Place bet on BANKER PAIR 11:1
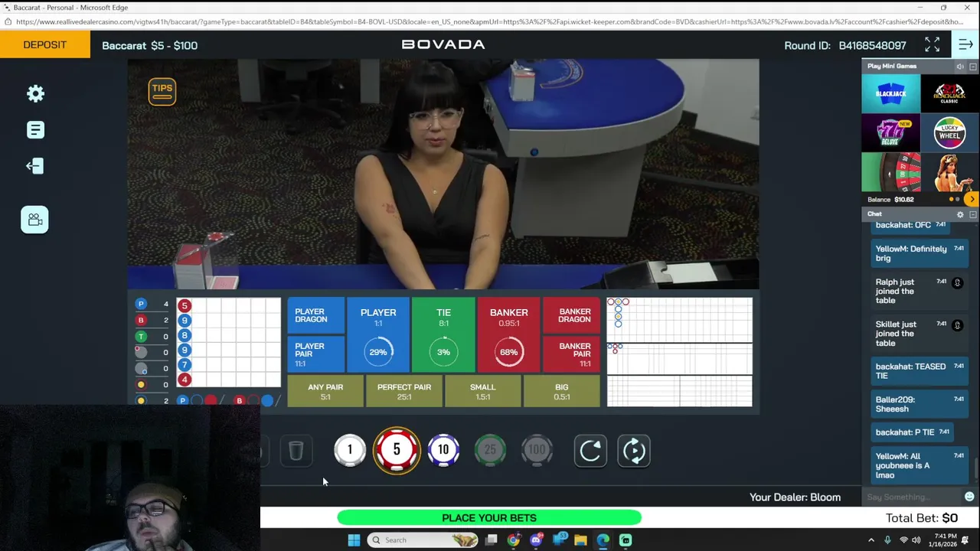980x551 pixels. (572, 354)
